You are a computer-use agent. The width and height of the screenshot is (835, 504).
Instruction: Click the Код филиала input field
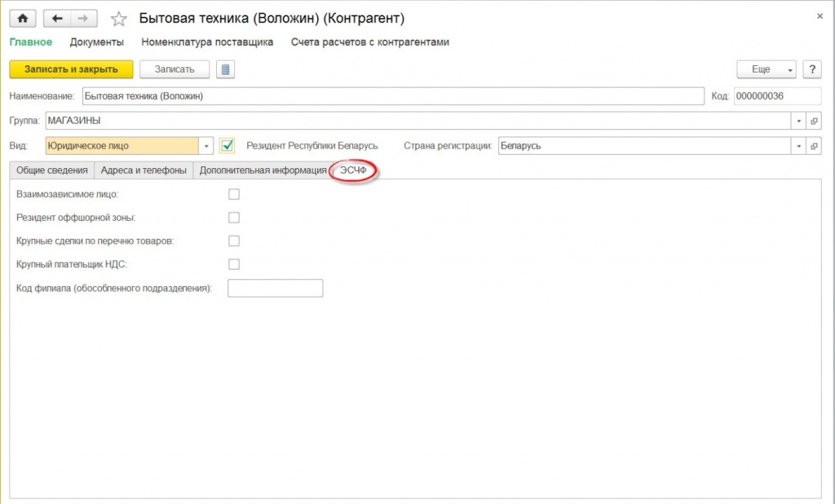pyautogui.click(x=275, y=288)
